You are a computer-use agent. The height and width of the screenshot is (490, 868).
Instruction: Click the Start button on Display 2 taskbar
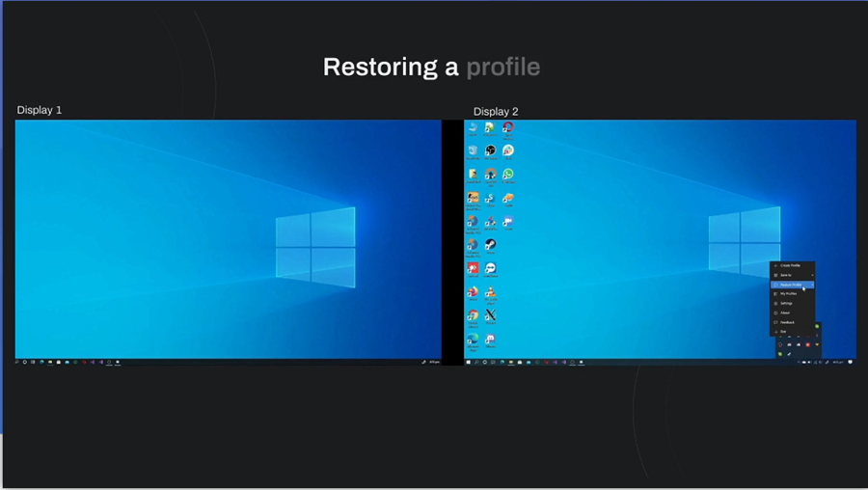tap(469, 362)
